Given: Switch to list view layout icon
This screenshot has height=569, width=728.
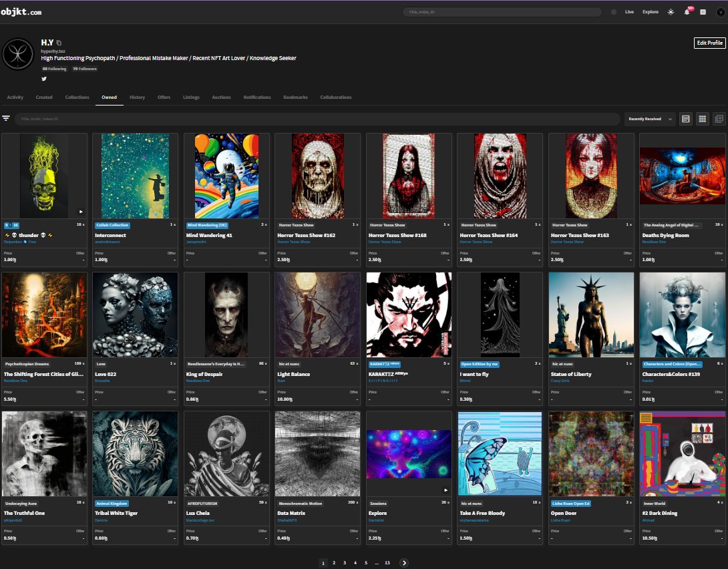Looking at the screenshot, I should pos(686,119).
